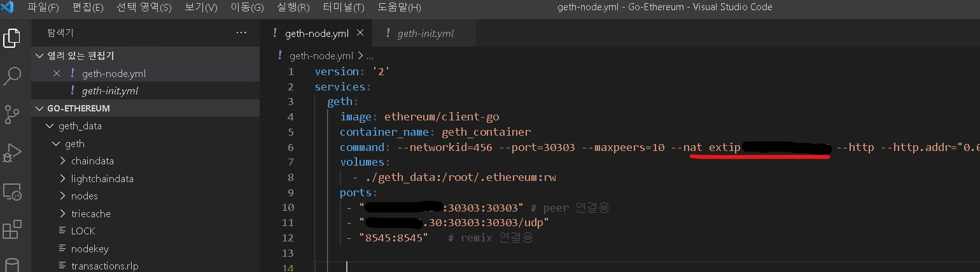Click the 'volumes' key

tap(361, 162)
